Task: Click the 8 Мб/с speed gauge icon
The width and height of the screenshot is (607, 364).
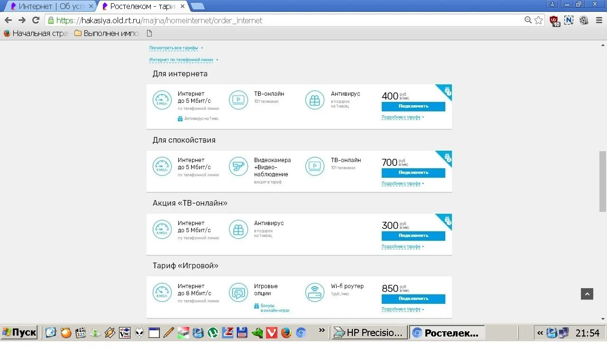Action: pos(162,292)
